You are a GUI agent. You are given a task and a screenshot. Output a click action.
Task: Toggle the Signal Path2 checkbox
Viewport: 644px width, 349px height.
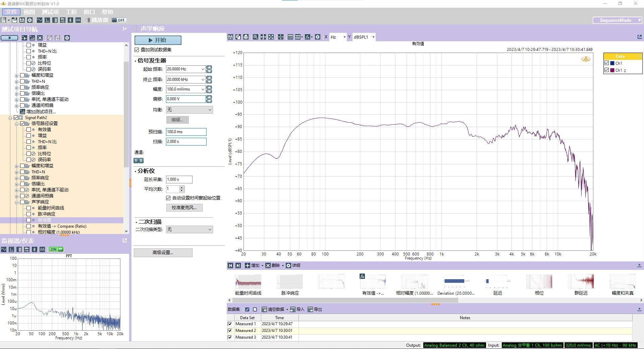[16, 118]
